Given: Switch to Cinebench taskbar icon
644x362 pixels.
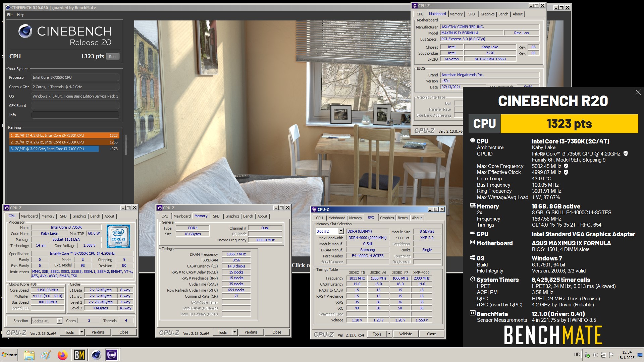Looking at the screenshot, I should coord(96,355).
